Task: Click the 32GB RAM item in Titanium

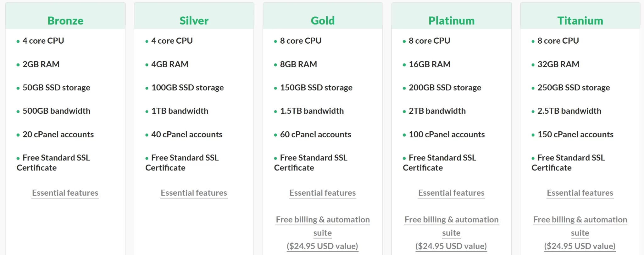Action: [558, 64]
